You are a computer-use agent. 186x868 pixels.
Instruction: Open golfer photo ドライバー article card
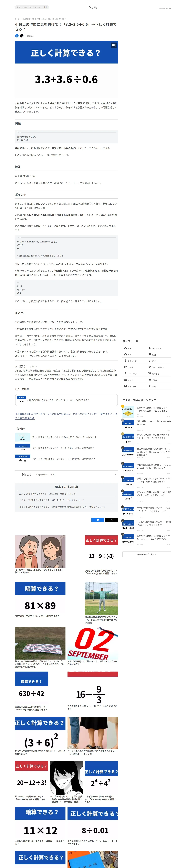[x=101, y=603]
